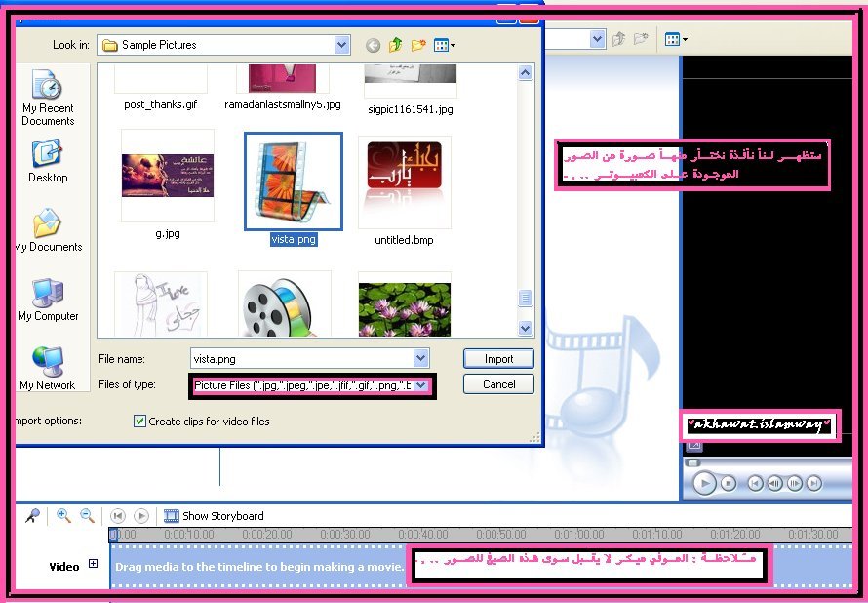868x603 pixels.
Task: Select the water lilies photo thumbnail
Action: click(405, 304)
